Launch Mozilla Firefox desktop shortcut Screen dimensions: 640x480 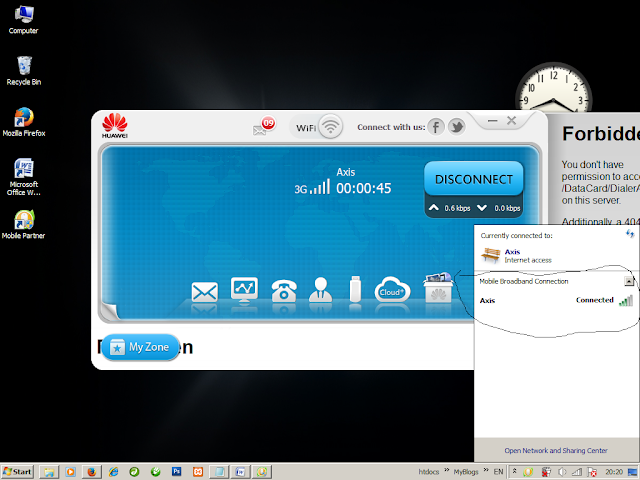pos(24,122)
